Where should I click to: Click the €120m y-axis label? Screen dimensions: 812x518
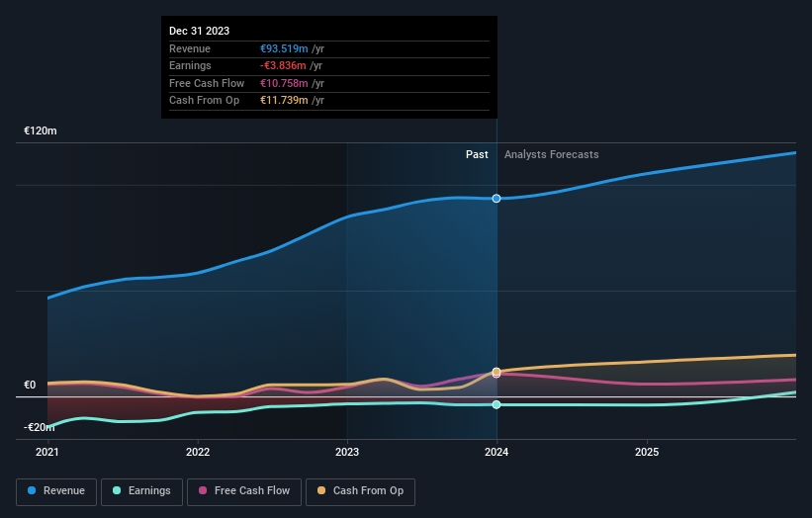tap(41, 130)
